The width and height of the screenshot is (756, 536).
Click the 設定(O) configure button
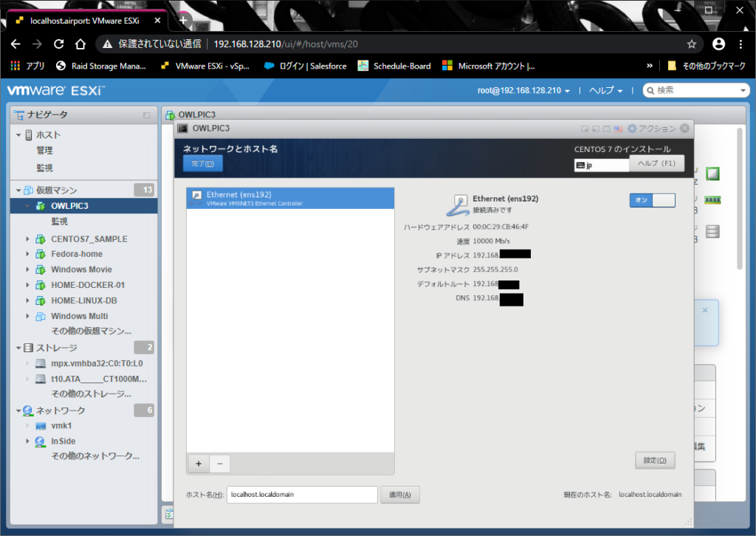click(655, 460)
